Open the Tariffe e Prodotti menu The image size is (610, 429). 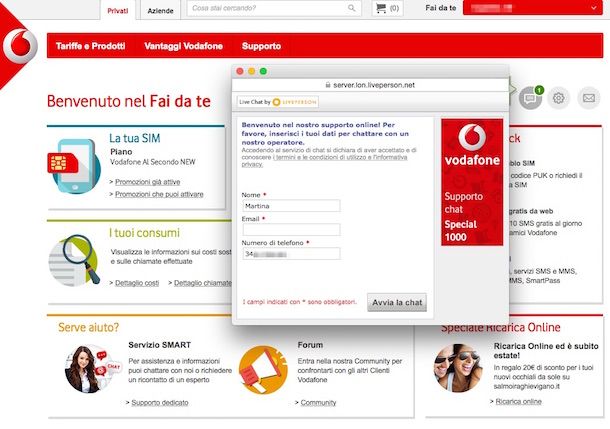(x=90, y=46)
